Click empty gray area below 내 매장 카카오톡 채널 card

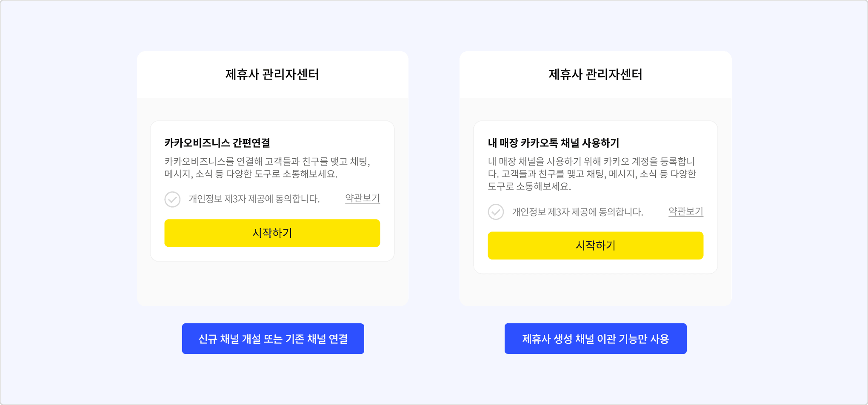pos(595,290)
